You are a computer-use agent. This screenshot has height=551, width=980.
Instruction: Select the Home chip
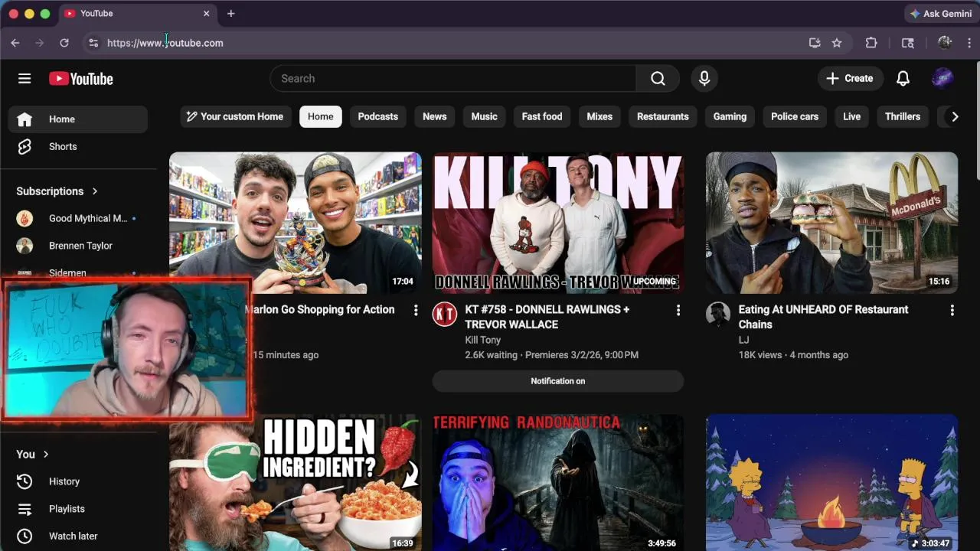pyautogui.click(x=321, y=116)
